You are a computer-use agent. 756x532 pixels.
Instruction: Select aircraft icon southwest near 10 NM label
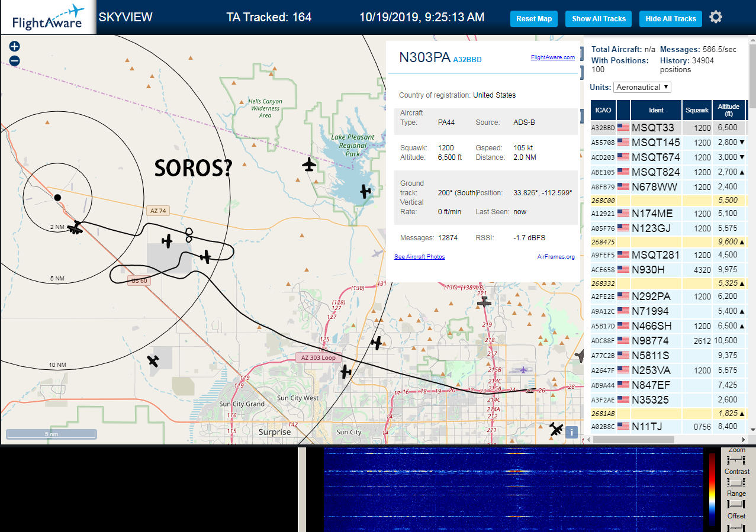coord(153,360)
